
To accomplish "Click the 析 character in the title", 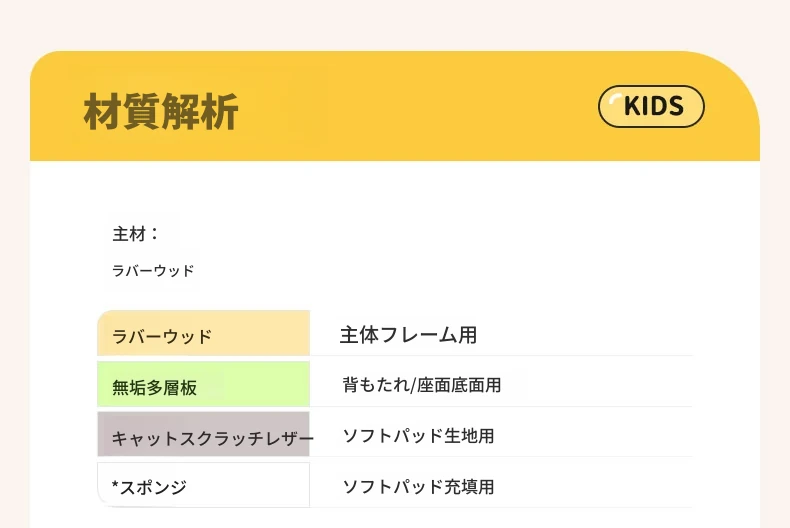I will pyautogui.click(x=220, y=111).
